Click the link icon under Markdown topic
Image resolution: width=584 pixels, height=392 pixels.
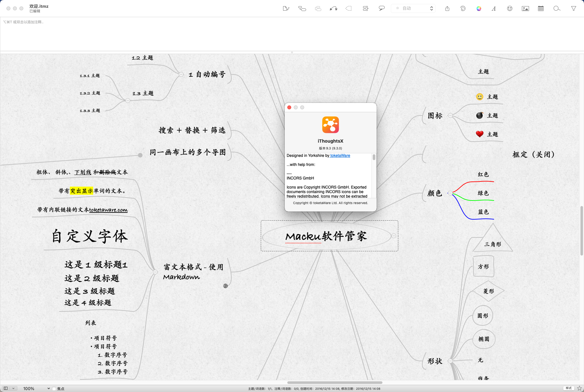pyautogui.click(x=226, y=286)
